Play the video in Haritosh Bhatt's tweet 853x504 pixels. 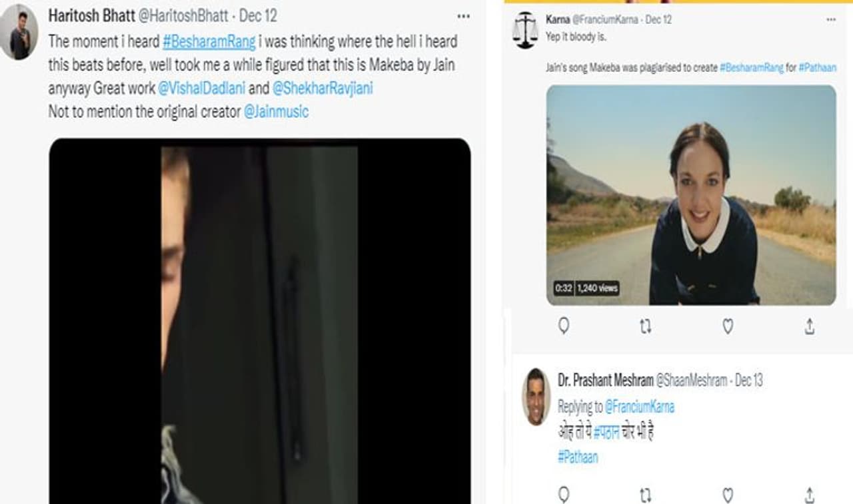(260, 321)
